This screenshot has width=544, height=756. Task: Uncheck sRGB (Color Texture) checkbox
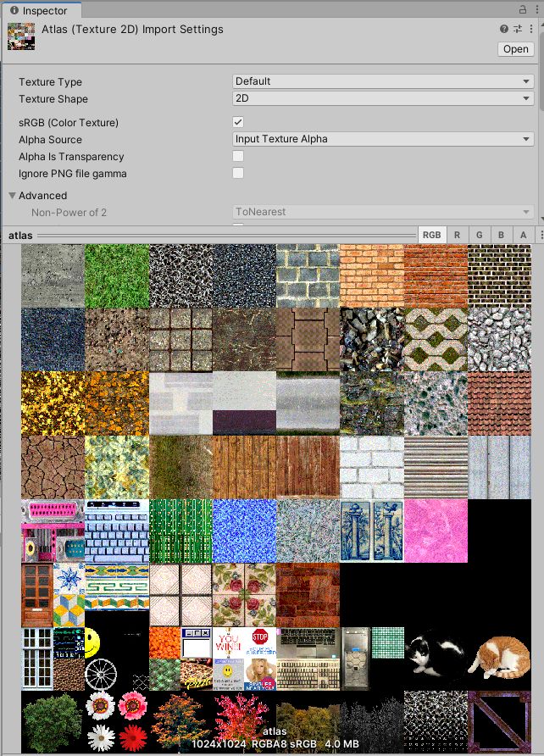(x=238, y=122)
